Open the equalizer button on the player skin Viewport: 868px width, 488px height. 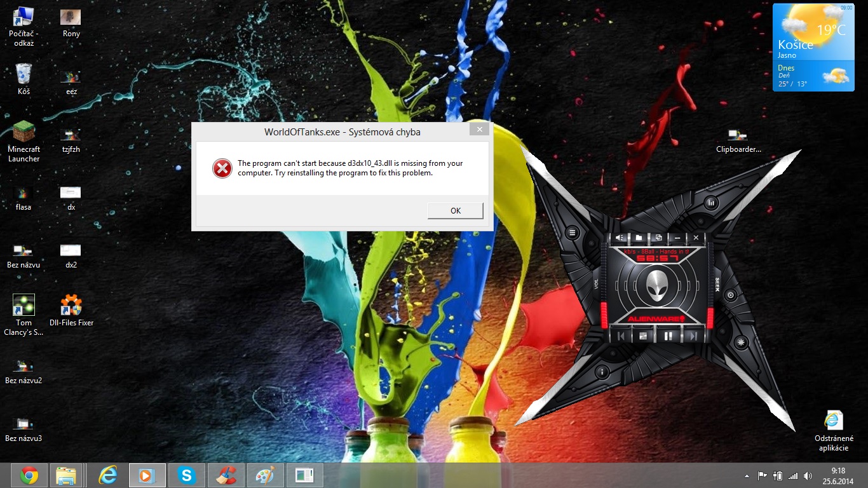click(712, 203)
